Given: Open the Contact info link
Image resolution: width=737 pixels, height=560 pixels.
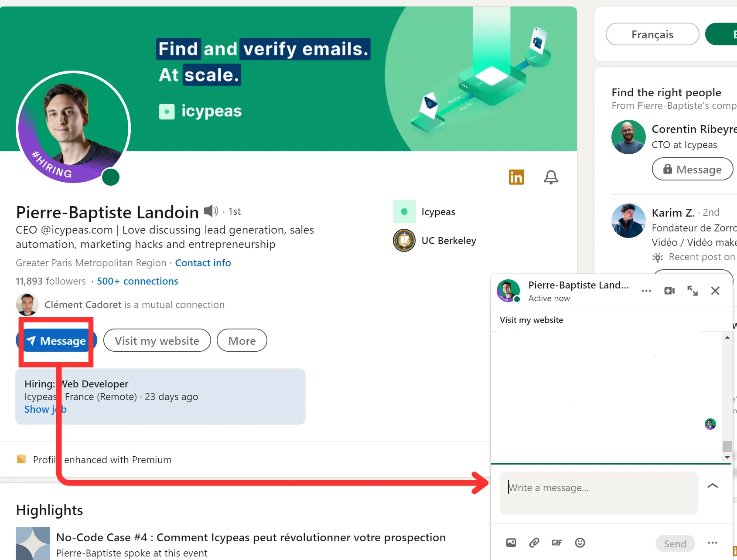Looking at the screenshot, I should pos(203,263).
